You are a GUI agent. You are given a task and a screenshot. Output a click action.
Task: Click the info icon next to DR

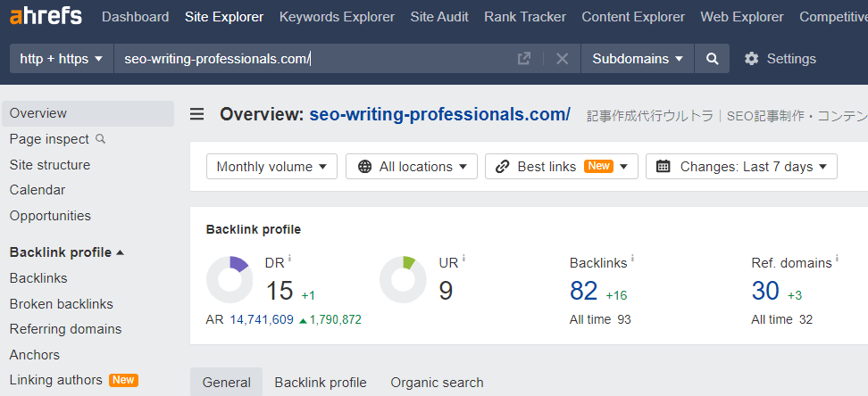point(289,260)
